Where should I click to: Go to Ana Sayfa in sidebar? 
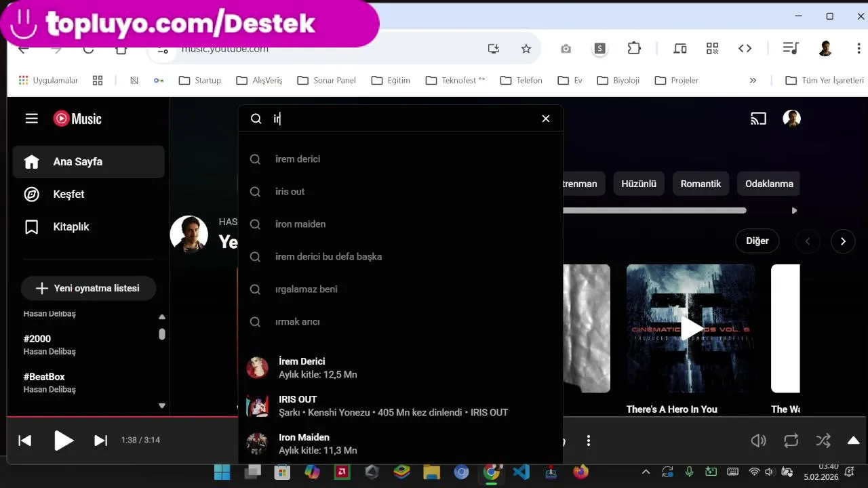click(88, 162)
